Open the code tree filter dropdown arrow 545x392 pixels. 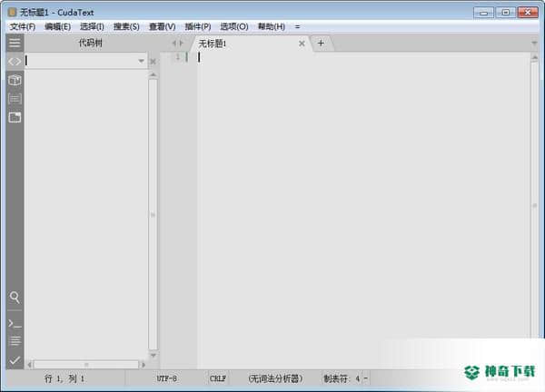pyautogui.click(x=141, y=61)
